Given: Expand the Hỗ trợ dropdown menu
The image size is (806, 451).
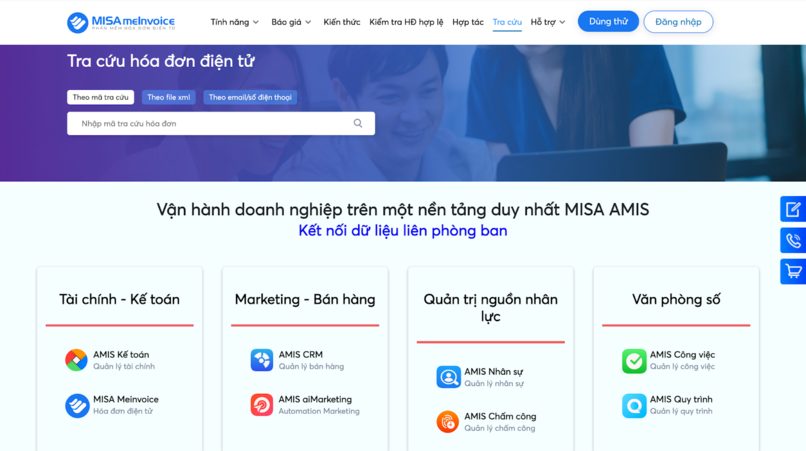Looking at the screenshot, I should [547, 22].
